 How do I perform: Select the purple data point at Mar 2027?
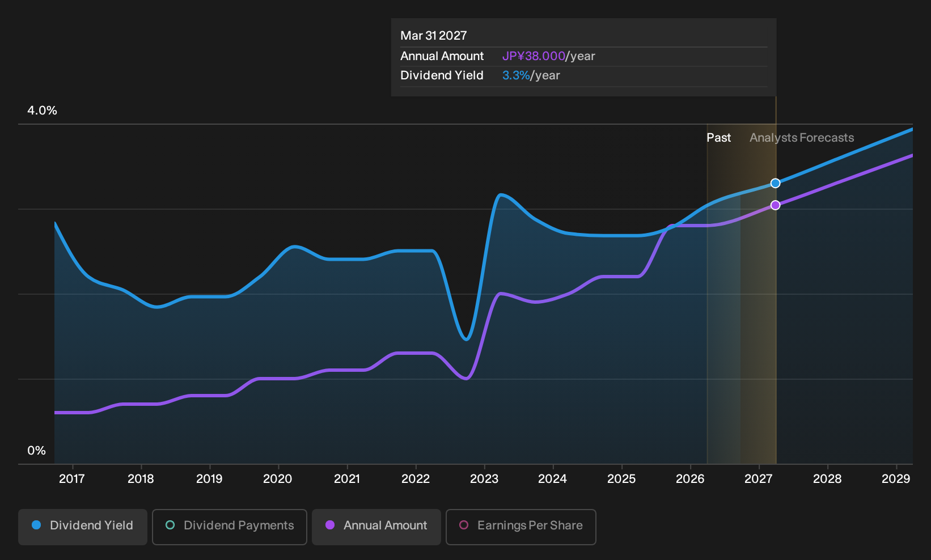pyautogui.click(x=776, y=205)
